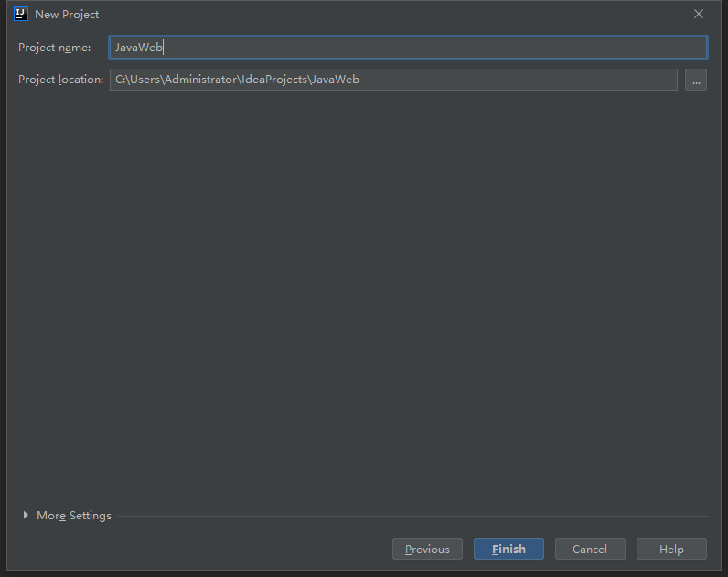Click the More Settings label
This screenshot has height=577, width=728.
pyautogui.click(x=74, y=515)
